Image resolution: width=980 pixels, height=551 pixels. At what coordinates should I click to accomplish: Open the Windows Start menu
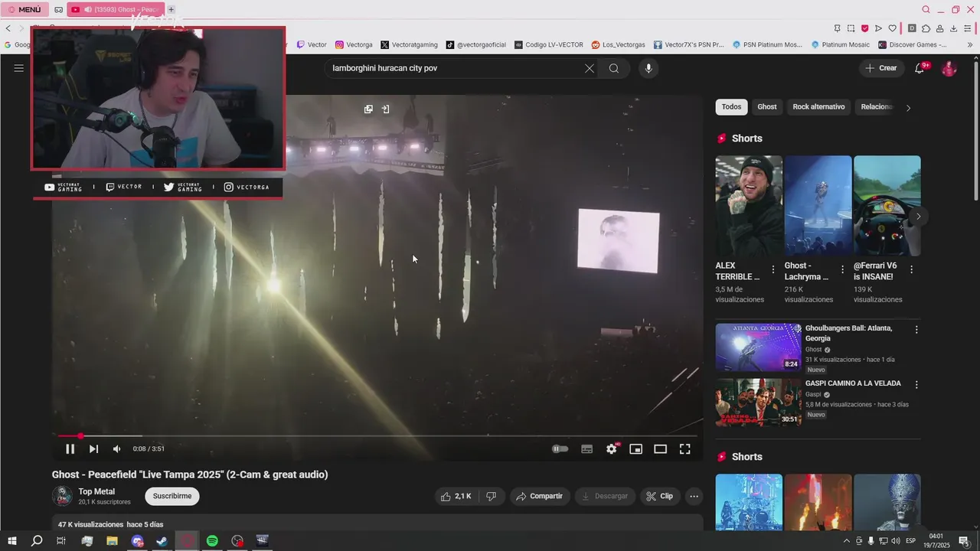[x=11, y=541]
